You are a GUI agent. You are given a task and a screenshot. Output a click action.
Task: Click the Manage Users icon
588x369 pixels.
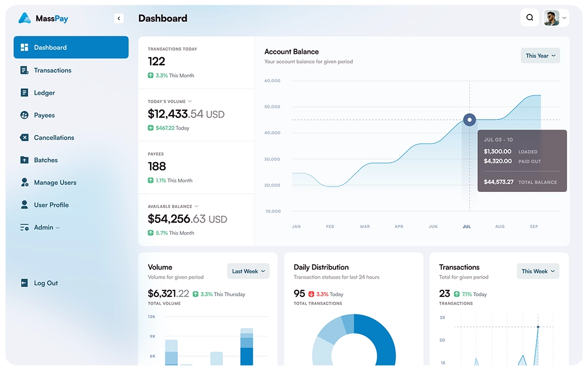[x=25, y=182]
